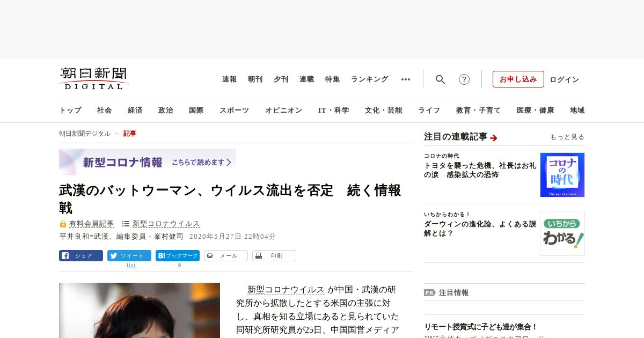
Task: Click the PR badge beside 注目情報
Action: [x=429, y=292]
